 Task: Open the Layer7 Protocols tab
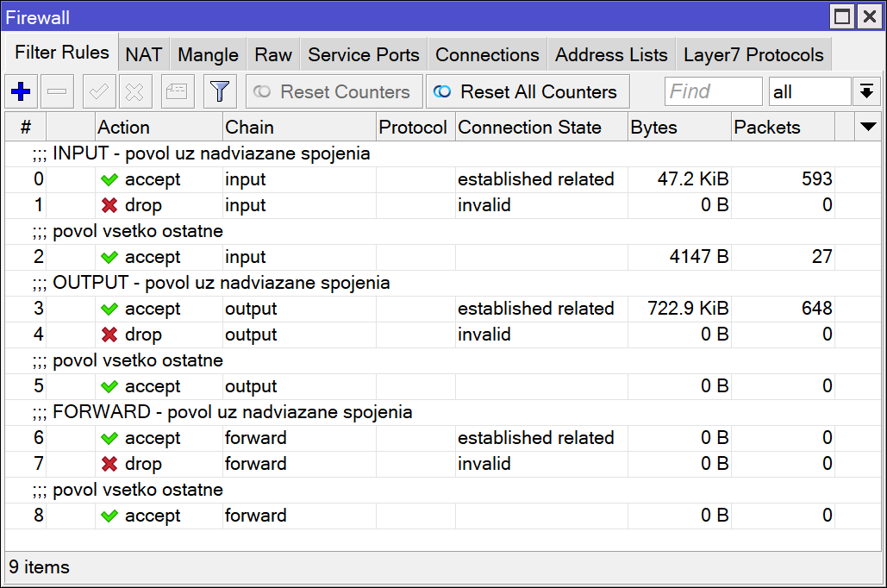[753, 53]
